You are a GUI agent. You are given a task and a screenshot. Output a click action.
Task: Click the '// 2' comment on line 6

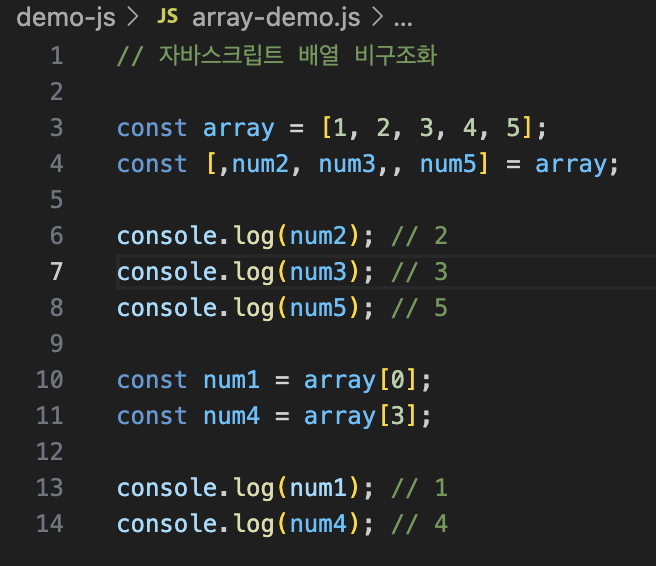(420, 236)
